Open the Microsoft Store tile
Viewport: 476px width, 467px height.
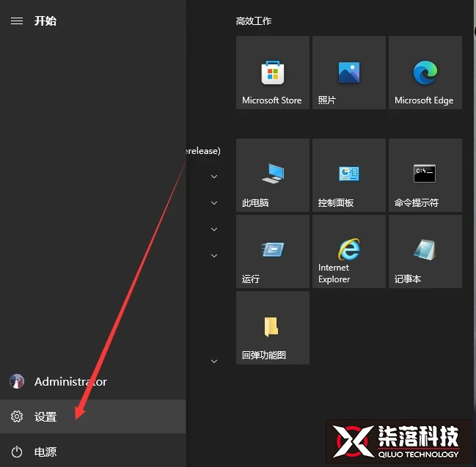point(273,73)
